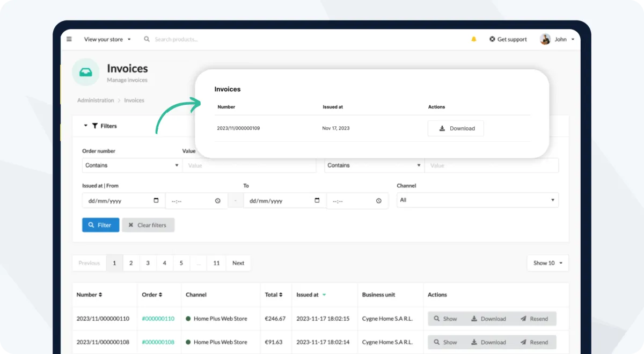The height and width of the screenshot is (354, 644).
Task: Click John's profile avatar
Action: tap(545, 39)
